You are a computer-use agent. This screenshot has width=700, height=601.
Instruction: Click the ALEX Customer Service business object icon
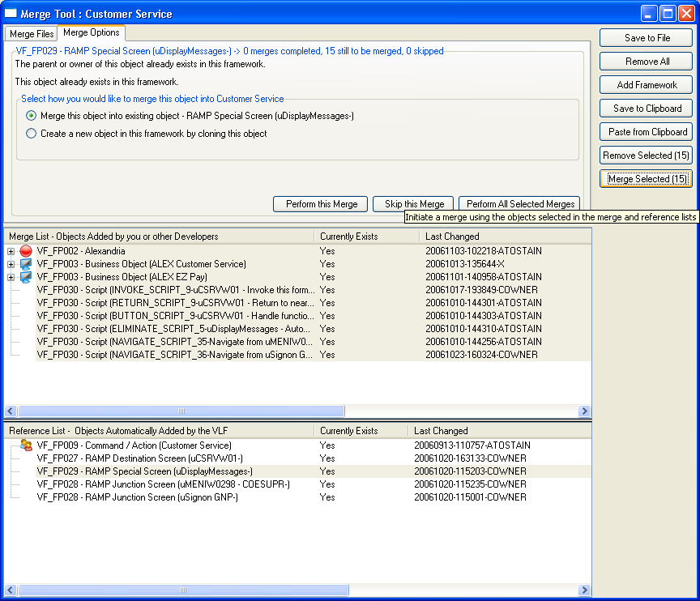click(26, 264)
